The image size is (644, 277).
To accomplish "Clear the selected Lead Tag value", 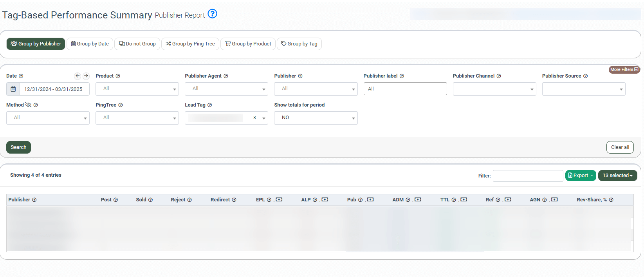I will pos(254,118).
